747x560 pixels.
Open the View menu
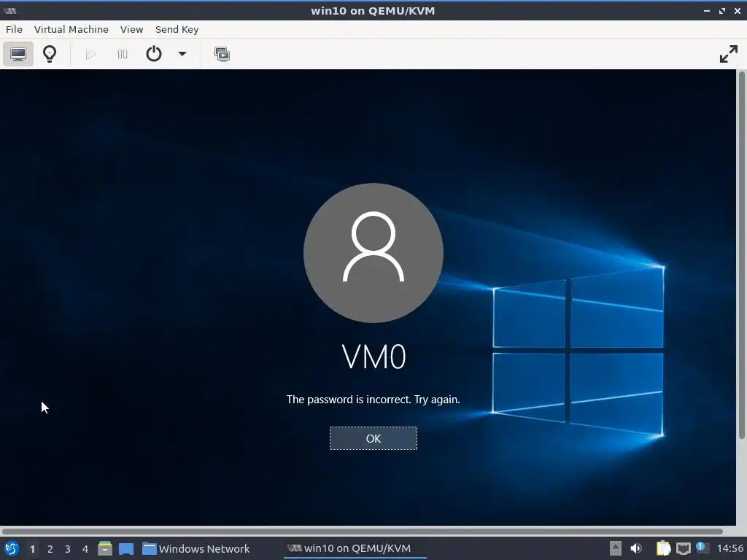point(131,29)
